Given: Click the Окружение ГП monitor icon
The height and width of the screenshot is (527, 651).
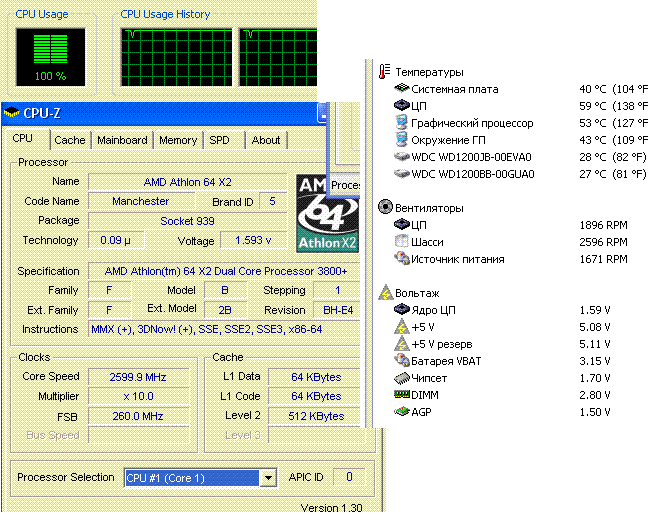Looking at the screenshot, I should click(x=401, y=139).
